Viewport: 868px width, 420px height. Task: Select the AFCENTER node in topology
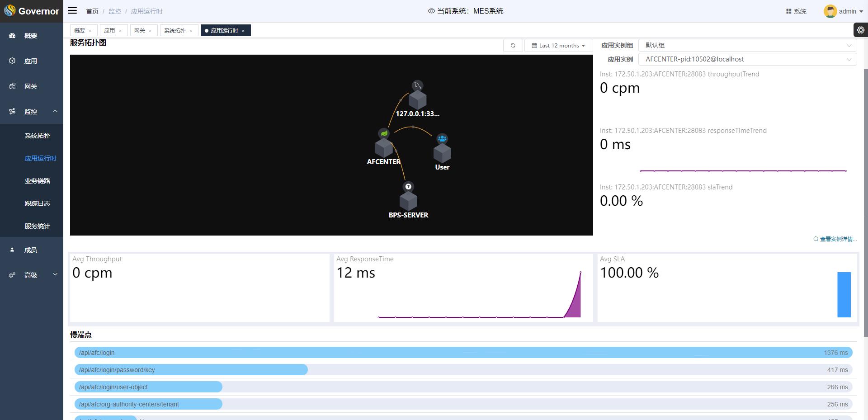click(384, 147)
